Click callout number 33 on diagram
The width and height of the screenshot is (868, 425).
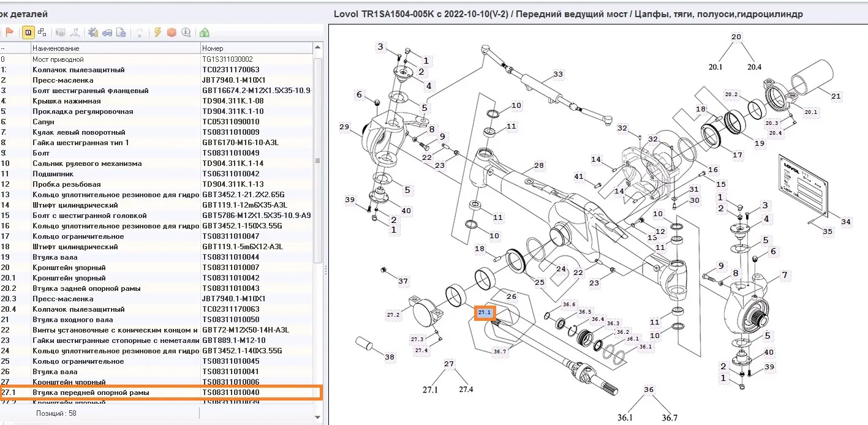(557, 75)
